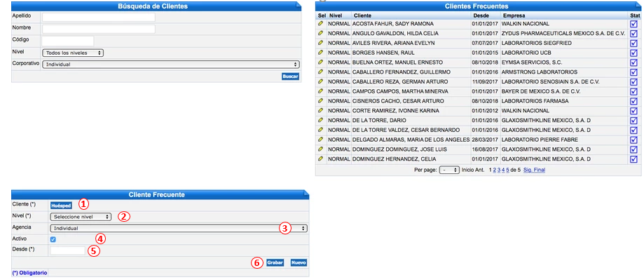644x280 pixels.
Task: Click 'LABORATORIO UCB' cell
Action: (526, 53)
